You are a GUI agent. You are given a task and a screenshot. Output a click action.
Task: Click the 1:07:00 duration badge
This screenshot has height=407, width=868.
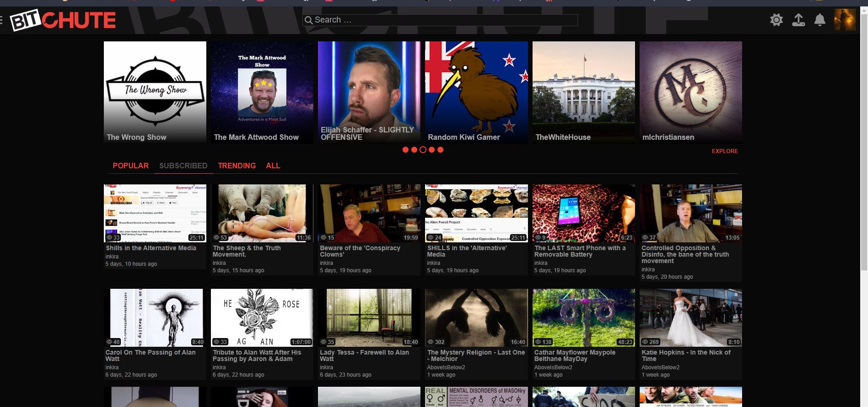click(301, 342)
